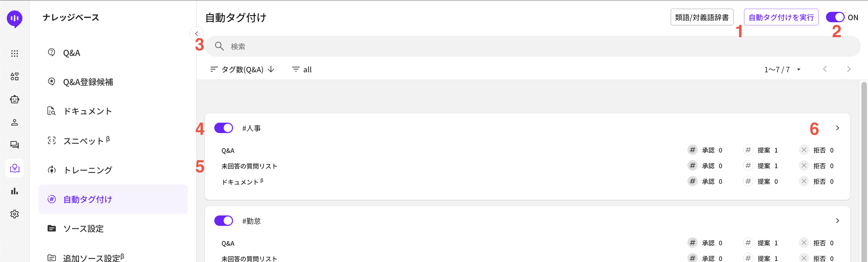This screenshot has height=262, width=868.
Task: Click the grid apps icon in left rail
Action: 15,54
